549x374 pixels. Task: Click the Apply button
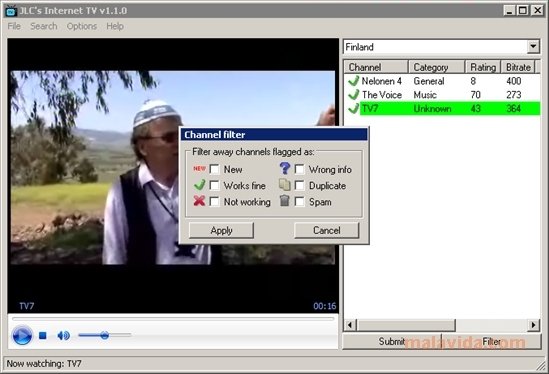click(221, 230)
